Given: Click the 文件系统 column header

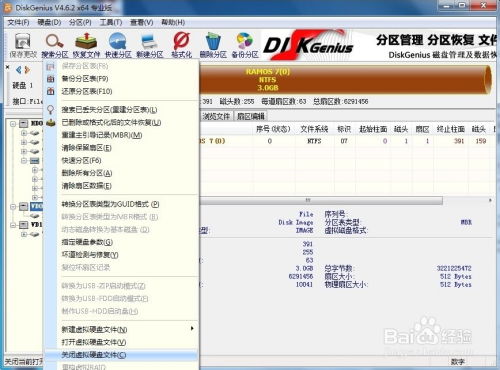Looking at the screenshot, I should point(314,129).
